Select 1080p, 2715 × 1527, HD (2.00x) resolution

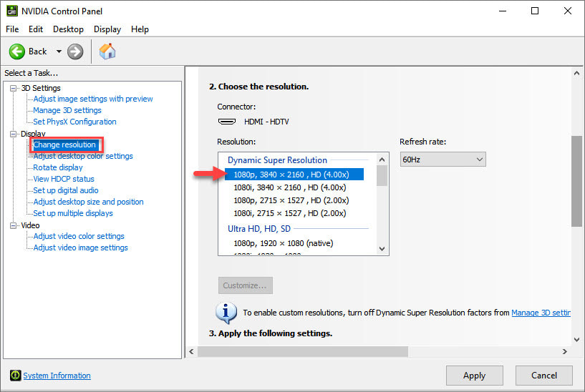tap(291, 200)
